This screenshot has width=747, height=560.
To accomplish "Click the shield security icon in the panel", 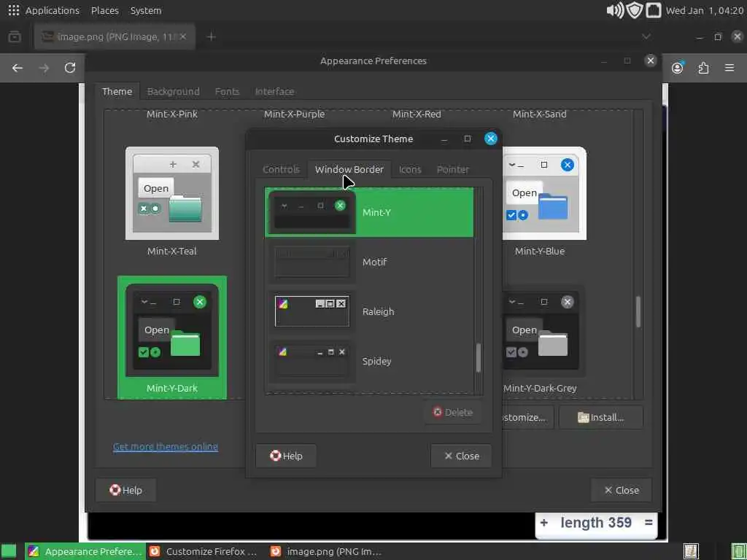I will 635,10.
